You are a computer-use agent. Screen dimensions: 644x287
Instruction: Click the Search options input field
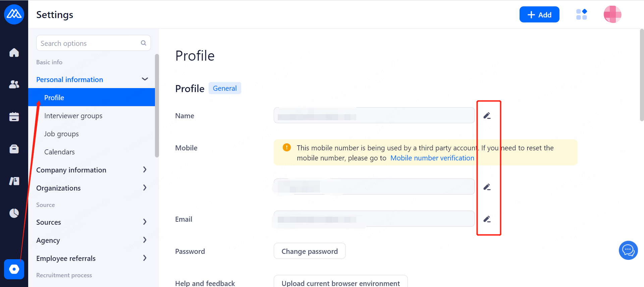89,43
